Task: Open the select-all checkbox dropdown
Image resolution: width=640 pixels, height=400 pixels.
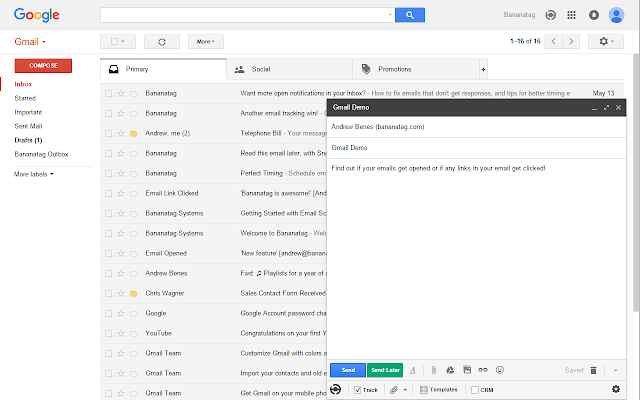Action: coord(118,42)
